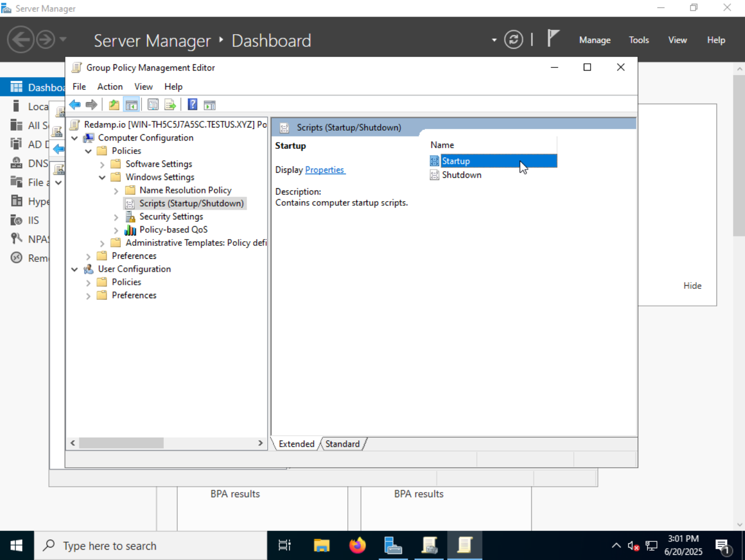Open the notification center icon
Viewport: 745px width, 560px height.
tap(723, 545)
